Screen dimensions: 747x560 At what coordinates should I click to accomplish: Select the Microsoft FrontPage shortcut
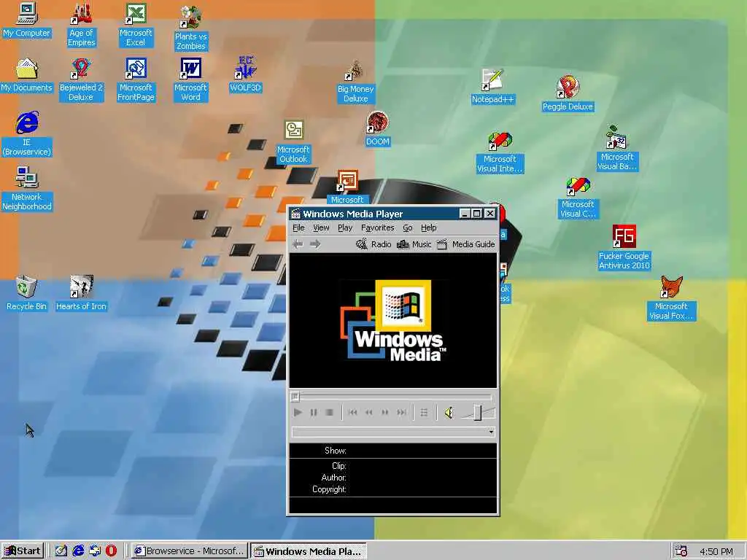point(136,79)
